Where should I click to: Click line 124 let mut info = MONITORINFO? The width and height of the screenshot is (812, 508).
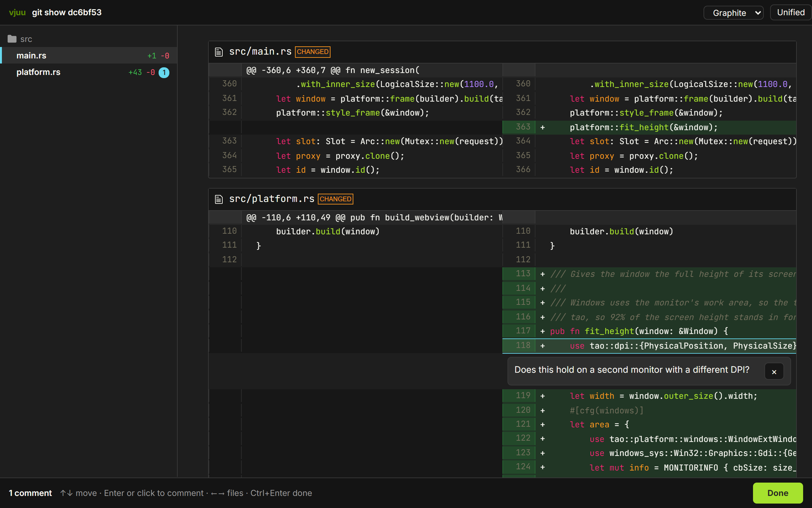pyautogui.click(x=649, y=468)
